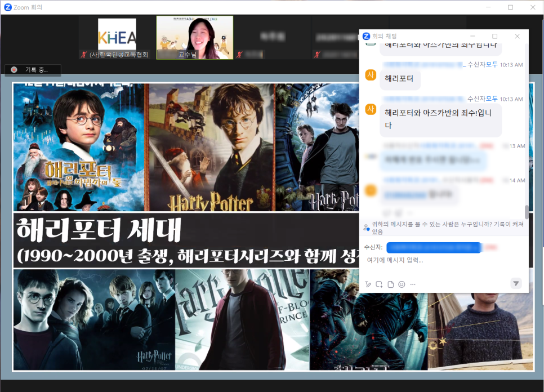Click the '(사)한국인성교육협회' participant name label
The width and height of the screenshot is (544, 392).
119,55
